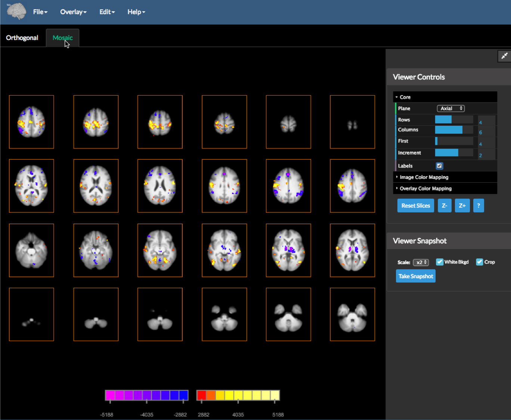The width and height of the screenshot is (511, 420).
Task: Toggle the Labels checkbox
Action: click(x=439, y=166)
